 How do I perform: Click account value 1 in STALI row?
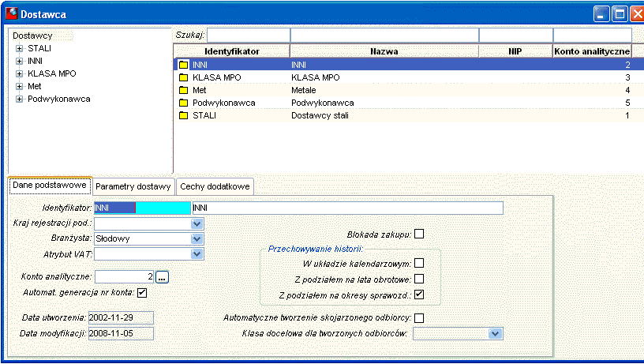(x=627, y=116)
